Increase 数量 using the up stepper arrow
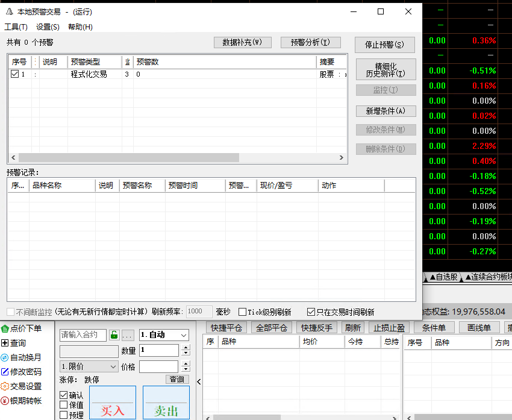Image resolution: width=512 pixels, height=420 pixels. (x=186, y=348)
